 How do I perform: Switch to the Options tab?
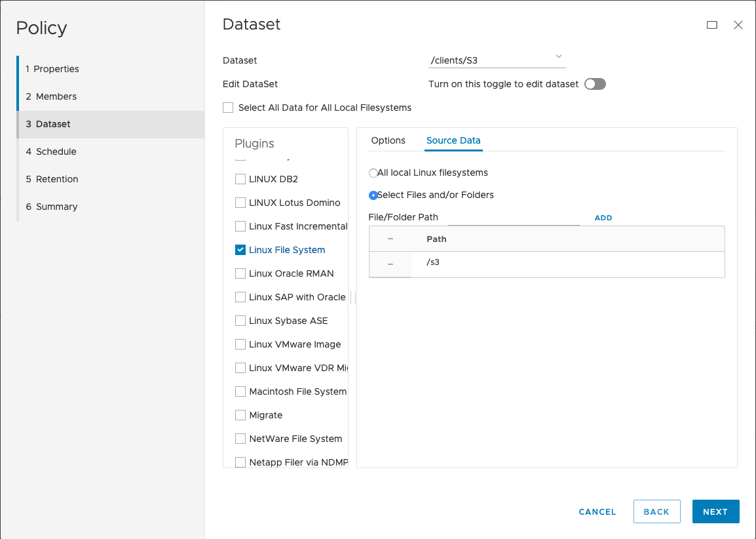[x=388, y=140]
